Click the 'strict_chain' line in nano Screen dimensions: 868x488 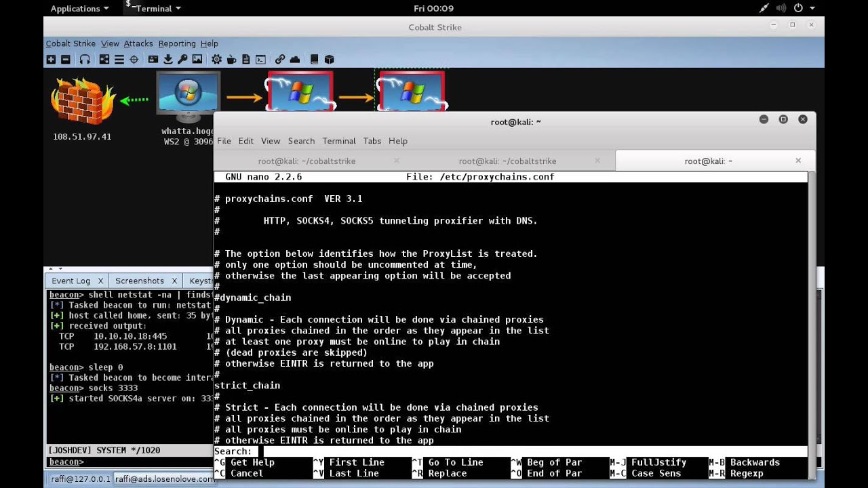point(247,386)
